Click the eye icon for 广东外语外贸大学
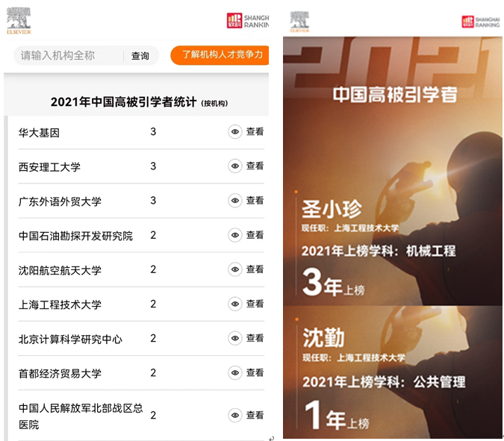The width and height of the screenshot is (504, 441). click(x=235, y=201)
